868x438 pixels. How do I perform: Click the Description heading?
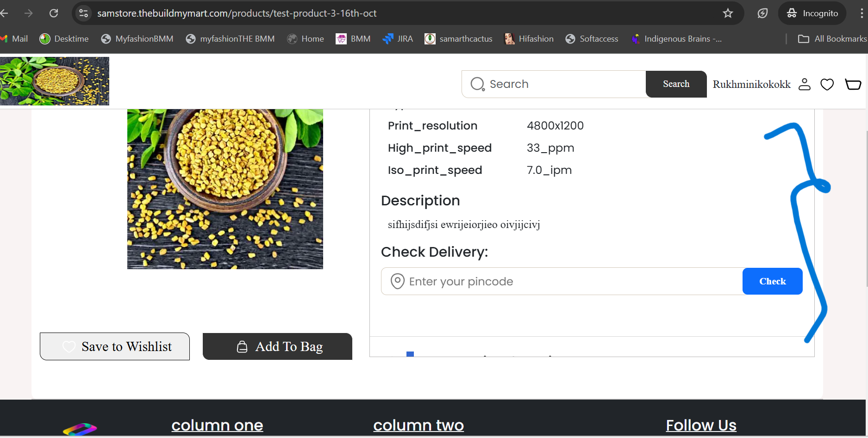420,201
